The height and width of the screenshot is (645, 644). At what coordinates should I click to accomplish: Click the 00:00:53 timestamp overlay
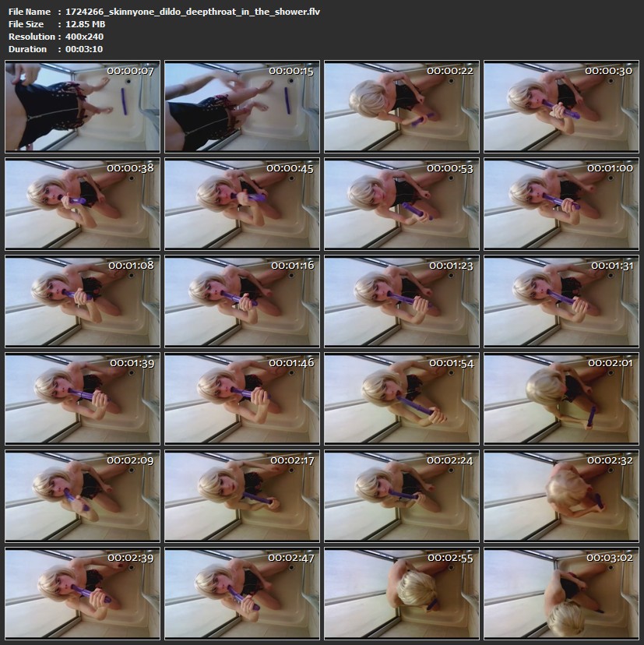tap(449, 168)
